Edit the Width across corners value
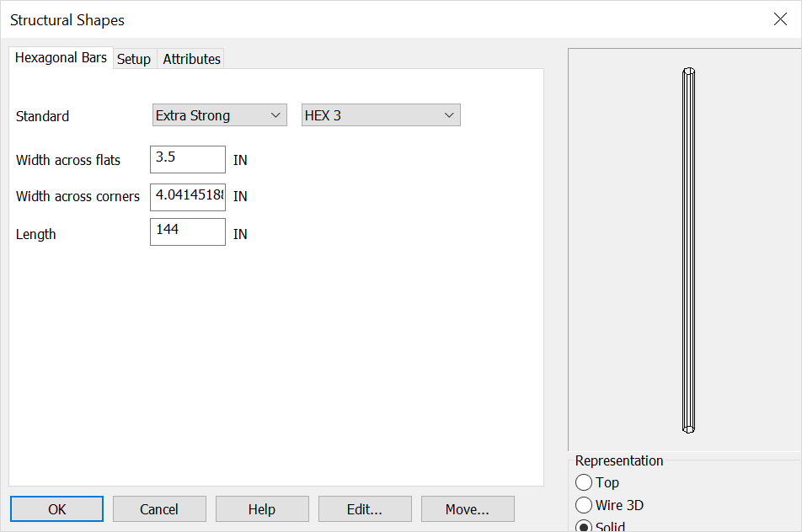Screen dimensions: 802x532 (x=187, y=196)
